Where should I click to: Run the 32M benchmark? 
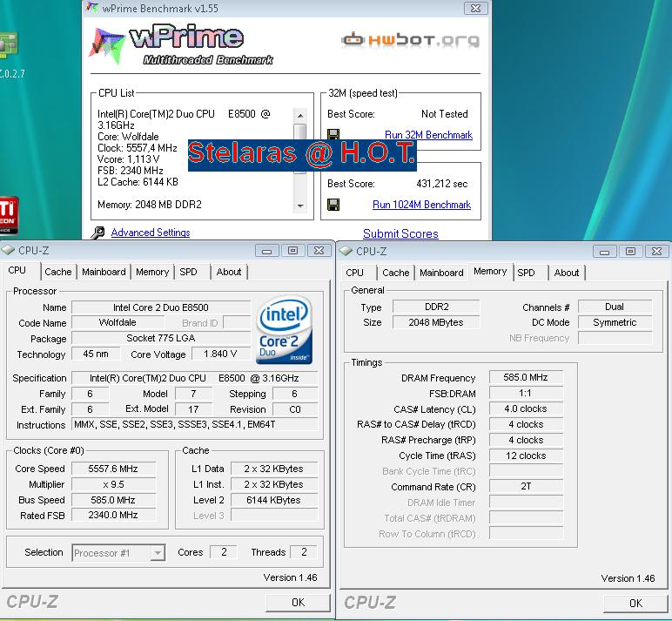(428, 135)
